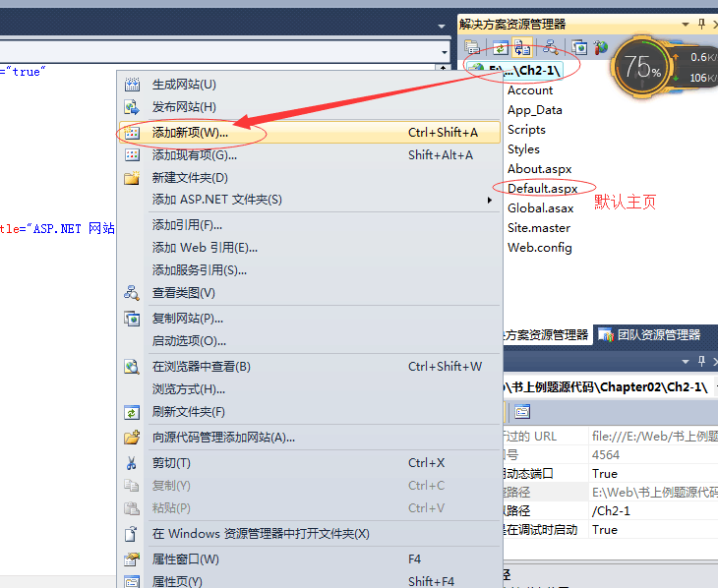Choose 添加新项(W)... in the context menu
This screenshot has height=588, width=718.
(310, 133)
